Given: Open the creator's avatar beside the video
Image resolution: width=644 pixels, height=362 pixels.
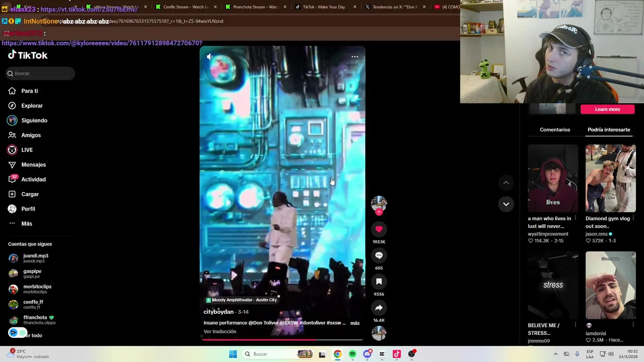Looking at the screenshot, I should coord(379,203).
